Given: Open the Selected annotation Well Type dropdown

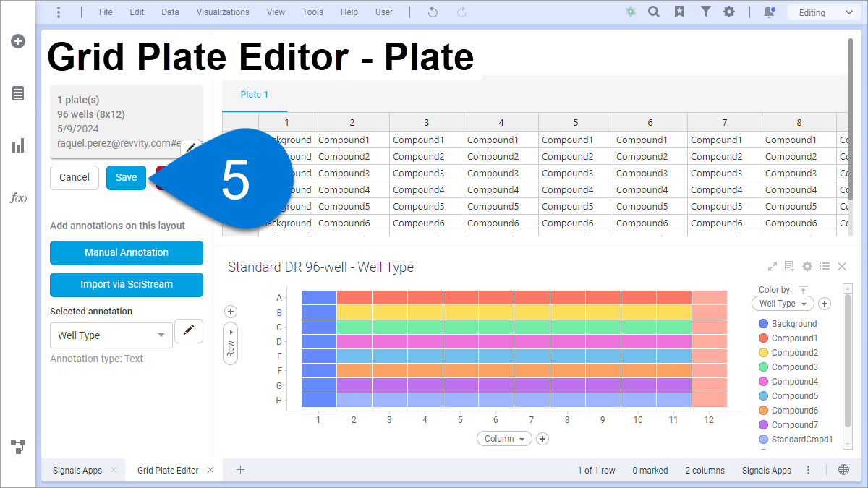Looking at the screenshot, I should click(111, 335).
